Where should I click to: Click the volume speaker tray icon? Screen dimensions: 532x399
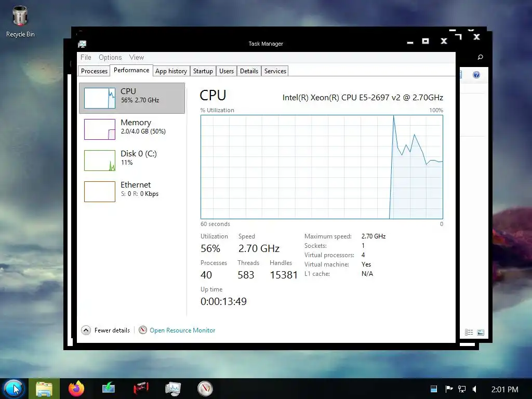pos(474,389)
